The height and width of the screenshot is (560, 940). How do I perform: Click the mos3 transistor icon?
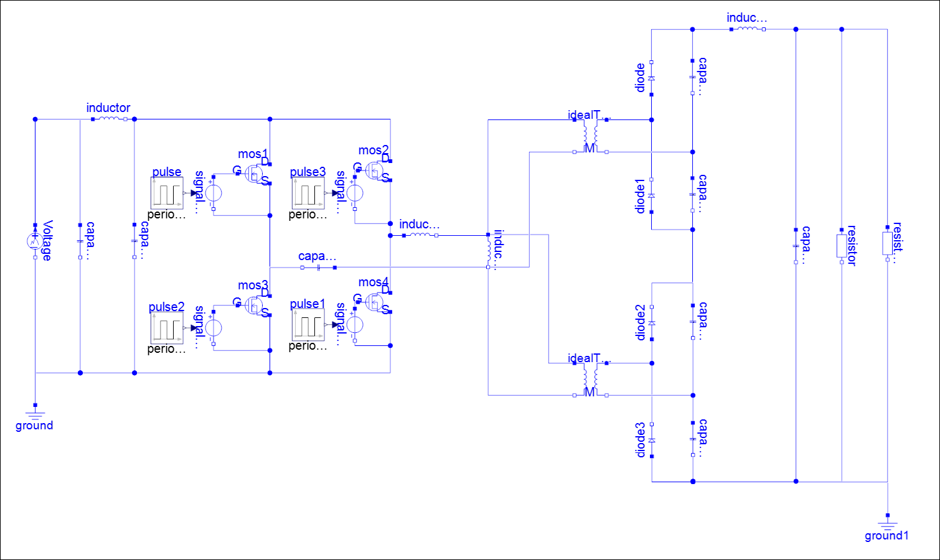pos(254,305)
